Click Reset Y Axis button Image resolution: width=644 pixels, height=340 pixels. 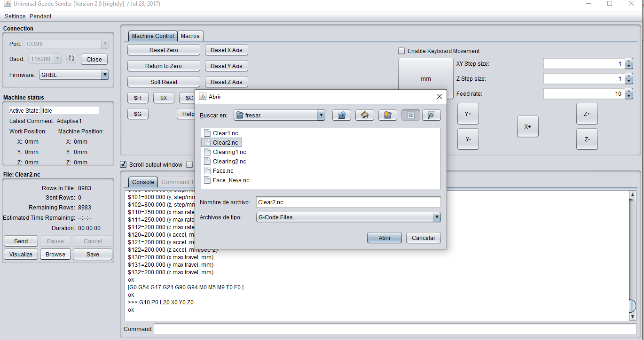click(227, 66)
